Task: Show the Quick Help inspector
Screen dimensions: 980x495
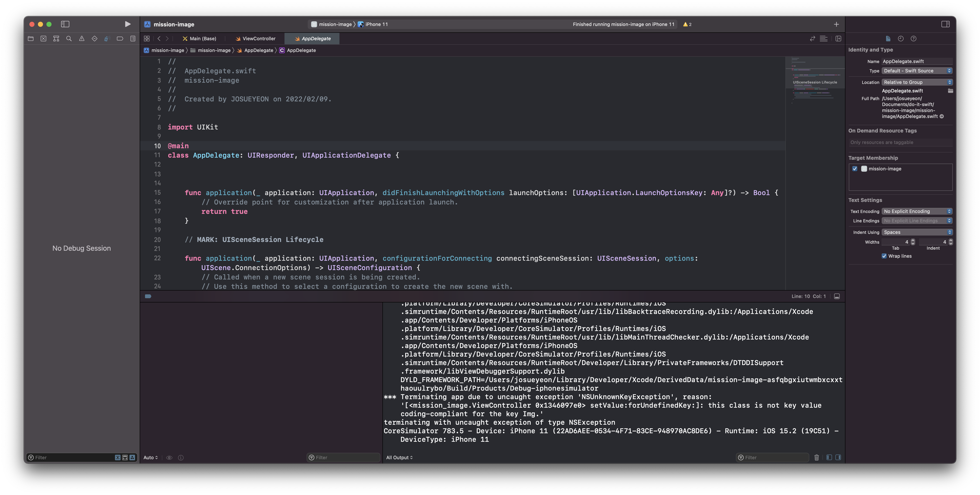Action: point(913,38)
